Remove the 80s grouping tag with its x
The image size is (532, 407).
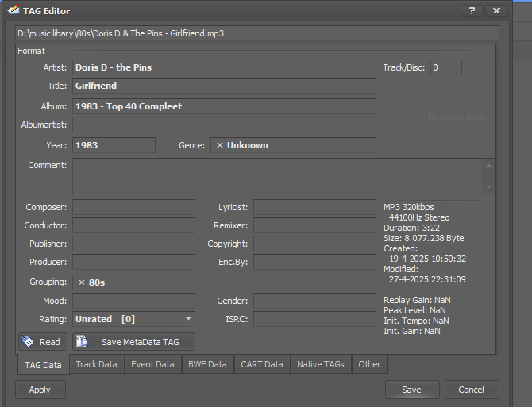82,282
